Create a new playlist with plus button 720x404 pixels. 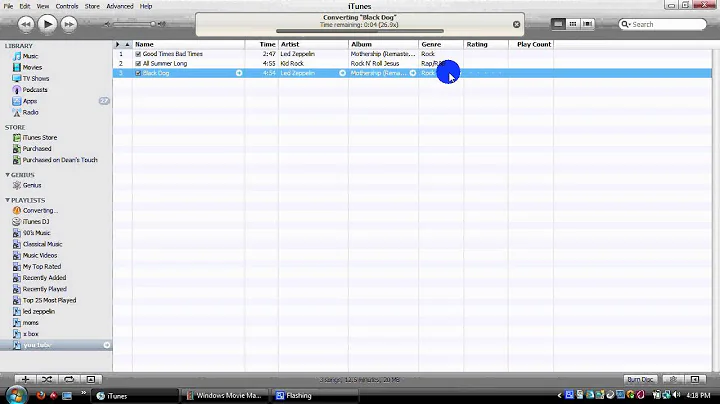[25, 380]
